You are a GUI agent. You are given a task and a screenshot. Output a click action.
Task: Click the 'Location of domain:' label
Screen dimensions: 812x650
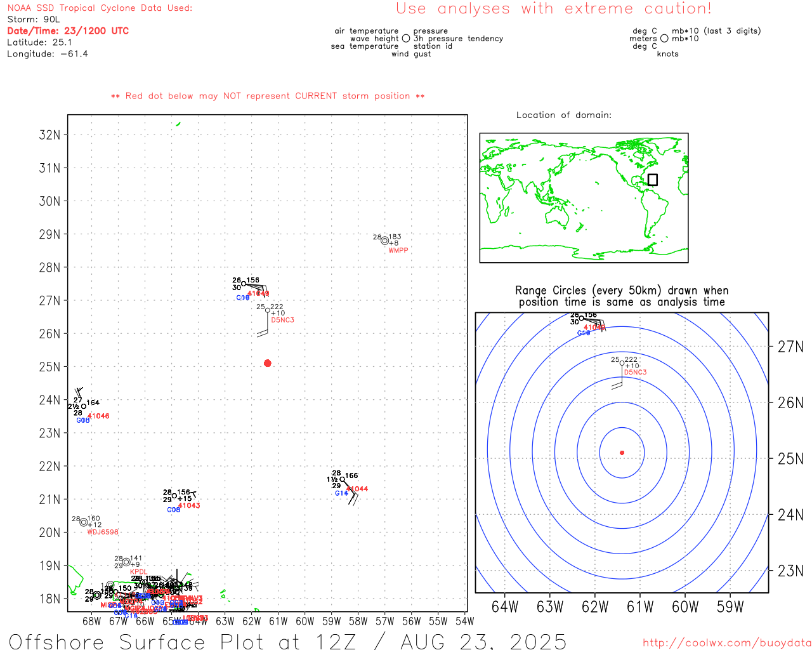564,115
